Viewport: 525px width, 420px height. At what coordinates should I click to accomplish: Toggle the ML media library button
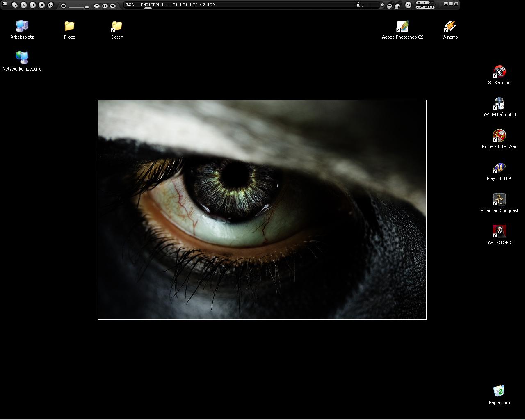[x=112, y=6]
